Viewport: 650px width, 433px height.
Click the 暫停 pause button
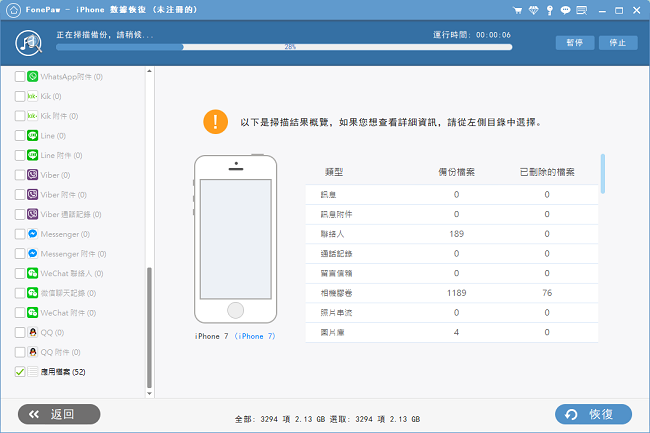click(x=575, y=43)
